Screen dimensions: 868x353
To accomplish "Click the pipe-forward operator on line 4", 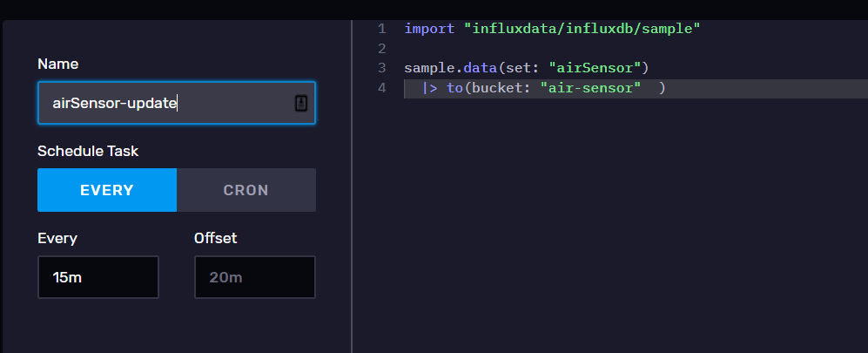I will pyautogui.click(x=430, y=88).
